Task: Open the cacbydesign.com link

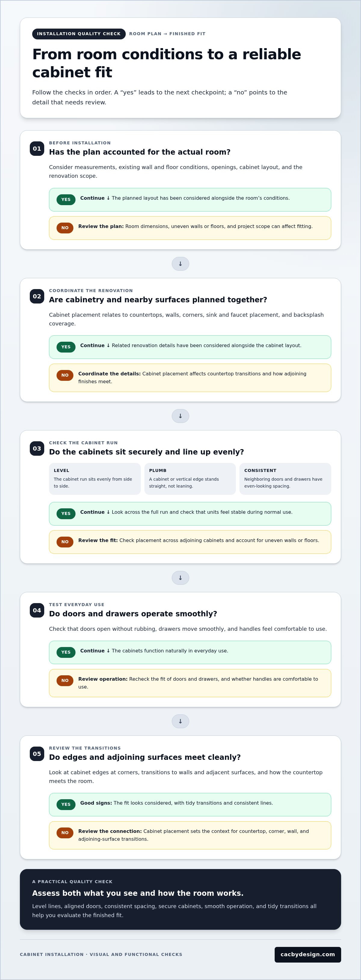Action: tap(308, 954)
